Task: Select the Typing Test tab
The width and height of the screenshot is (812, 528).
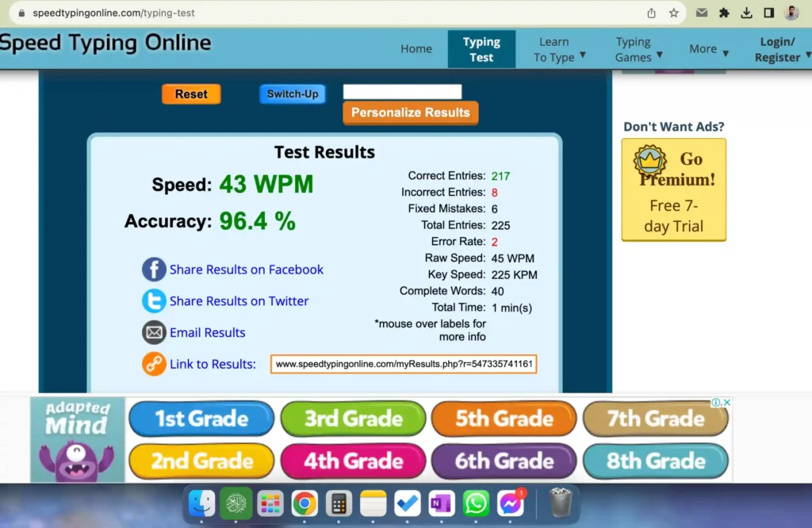Action: click(x=481, y=49)
